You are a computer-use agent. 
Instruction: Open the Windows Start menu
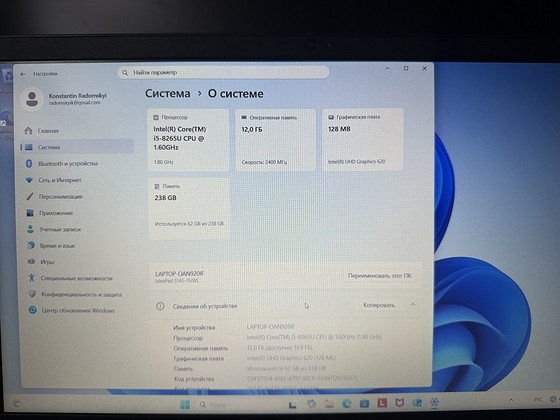point(185,405)
